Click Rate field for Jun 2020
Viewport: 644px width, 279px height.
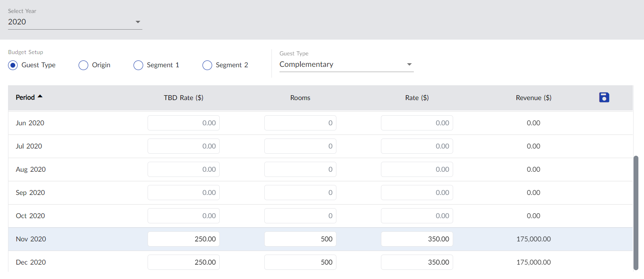click(417, 123)
